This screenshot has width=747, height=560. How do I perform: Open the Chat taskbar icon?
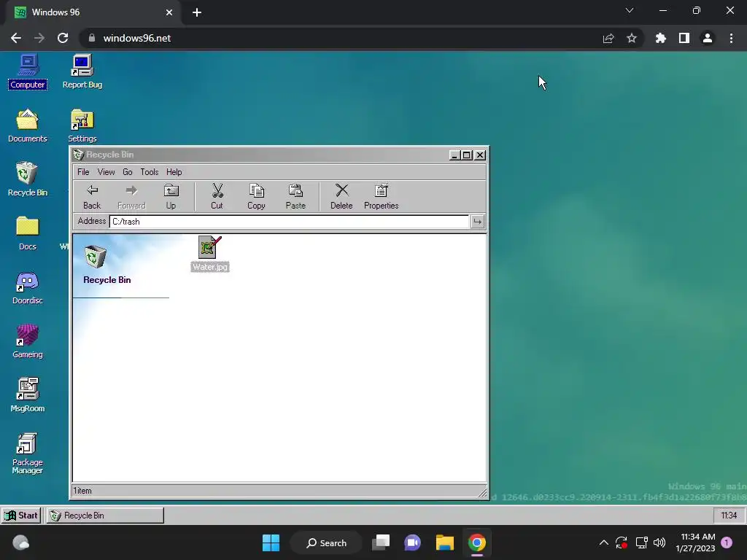point(413,542)
